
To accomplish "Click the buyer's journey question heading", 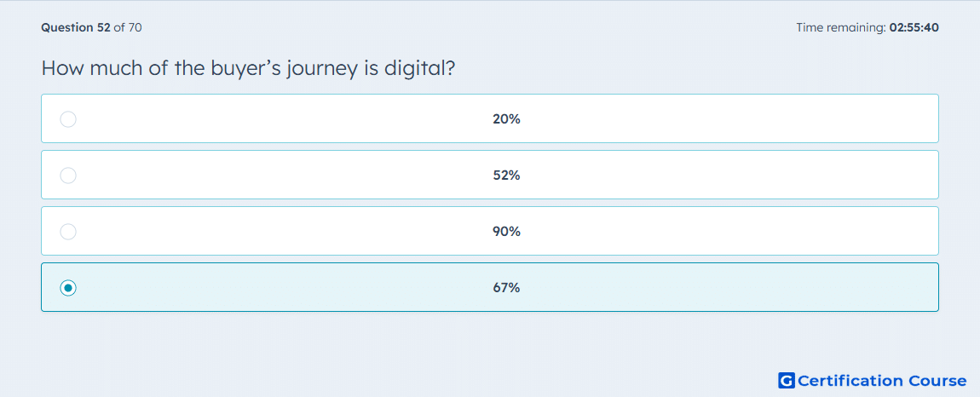I will coord(247,68).
